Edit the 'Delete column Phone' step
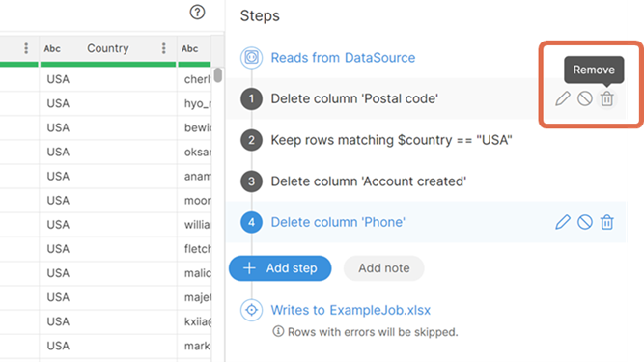The height and width of the screenshot is (362, 644). 563,222
